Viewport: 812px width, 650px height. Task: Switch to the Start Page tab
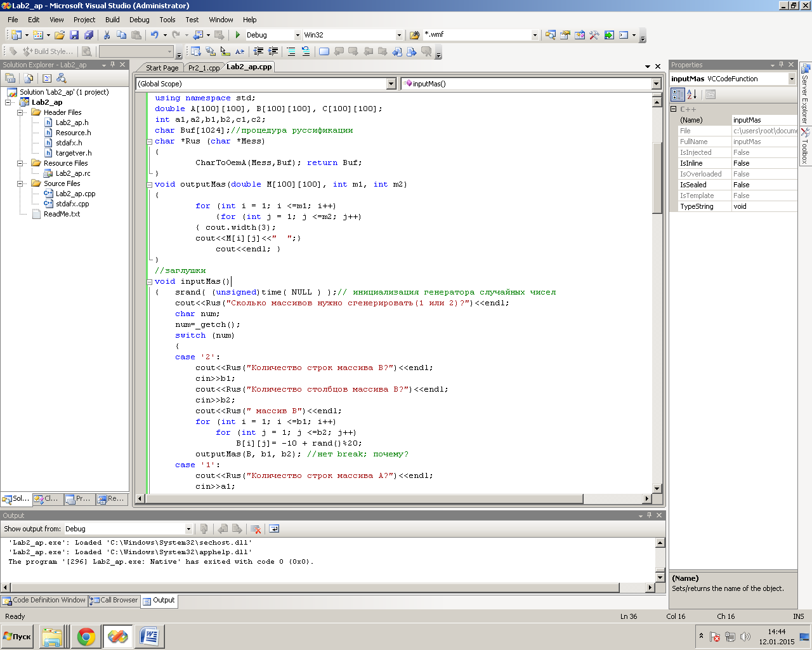162,68
